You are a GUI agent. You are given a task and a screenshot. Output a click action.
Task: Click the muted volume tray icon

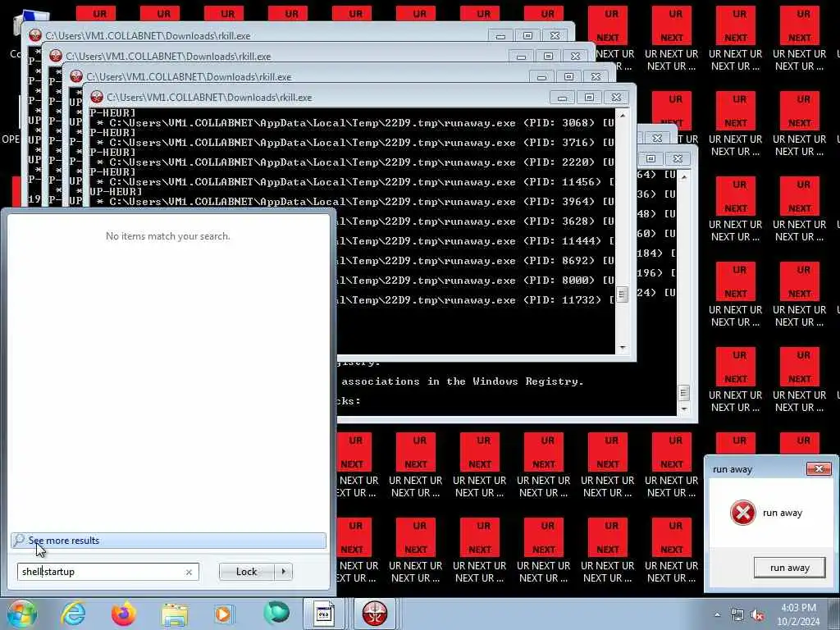(757, 615)
